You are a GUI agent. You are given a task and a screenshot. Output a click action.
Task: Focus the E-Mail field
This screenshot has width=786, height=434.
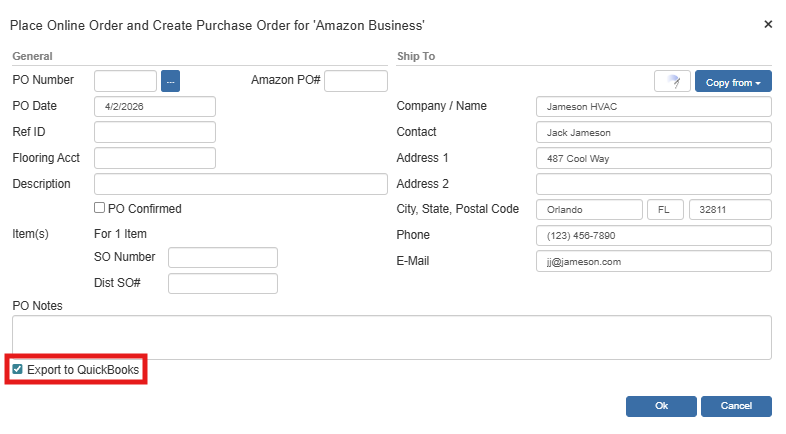[x=653, y=261]
